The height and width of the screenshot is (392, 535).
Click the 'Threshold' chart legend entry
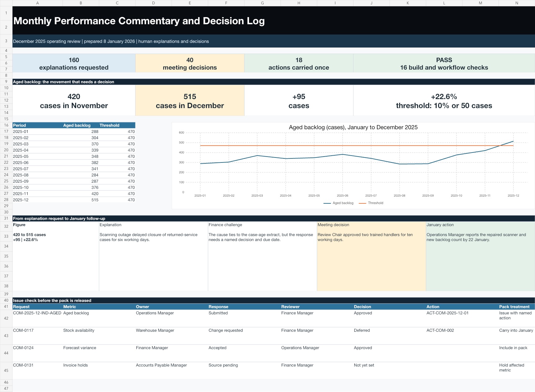click(371, 203)
